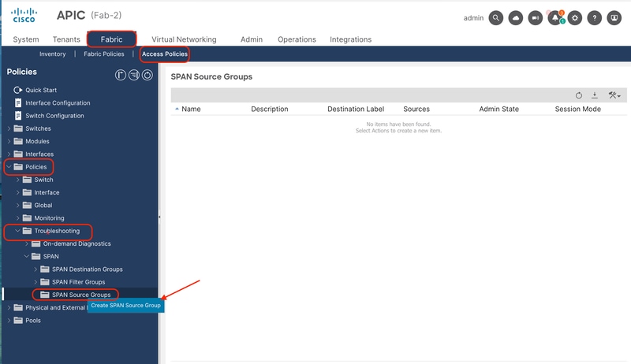Expand the Interface subfolder chevron
631x364 pixels.
coord(17,192)
